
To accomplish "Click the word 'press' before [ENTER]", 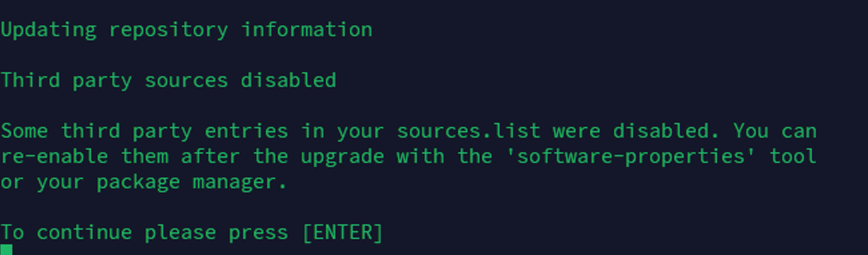I will tap(258, 232).
